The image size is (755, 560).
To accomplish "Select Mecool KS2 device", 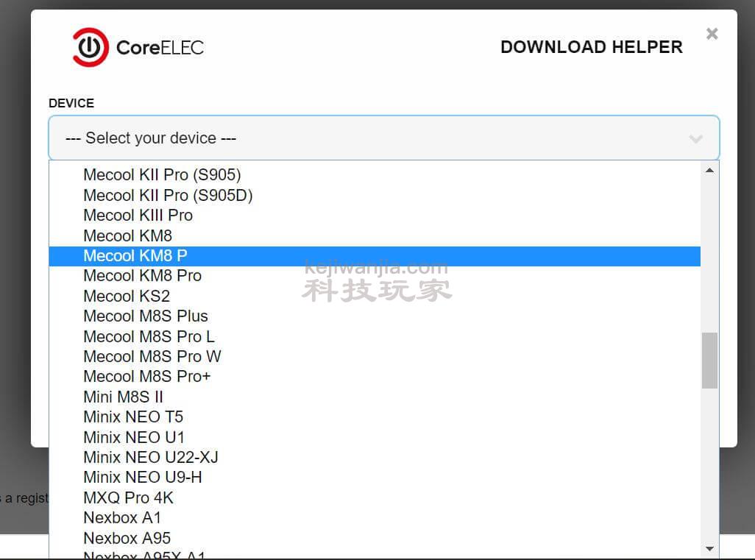I will point(375,296).
